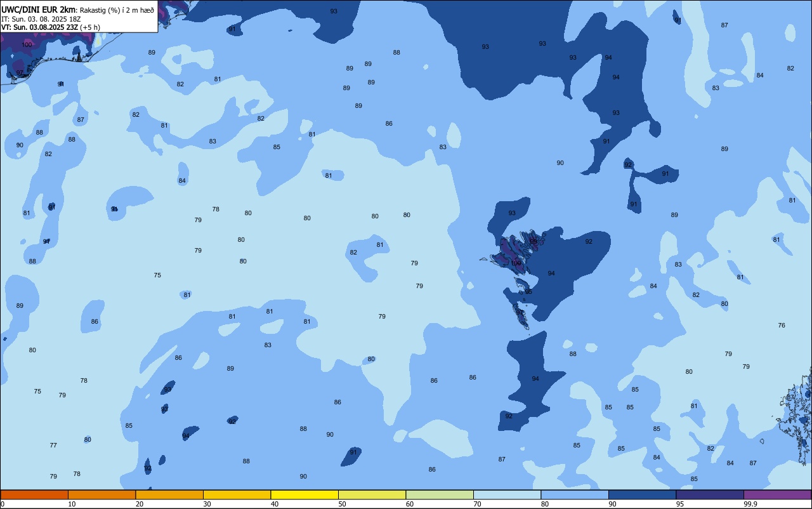Click the dark orange 0–10 legend swatch
The width and height of the screenshot is (812, 509).
[34, 494]
